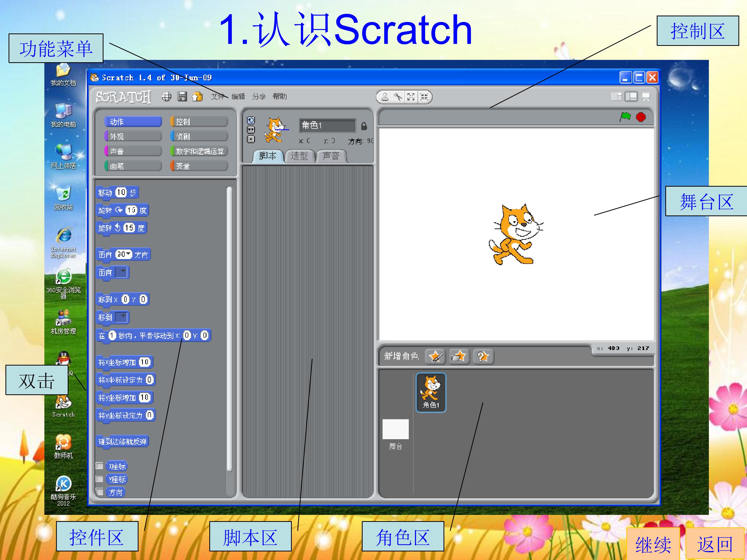Open the 面向 target dropdown
747x560 pixels.
(121, 272)
